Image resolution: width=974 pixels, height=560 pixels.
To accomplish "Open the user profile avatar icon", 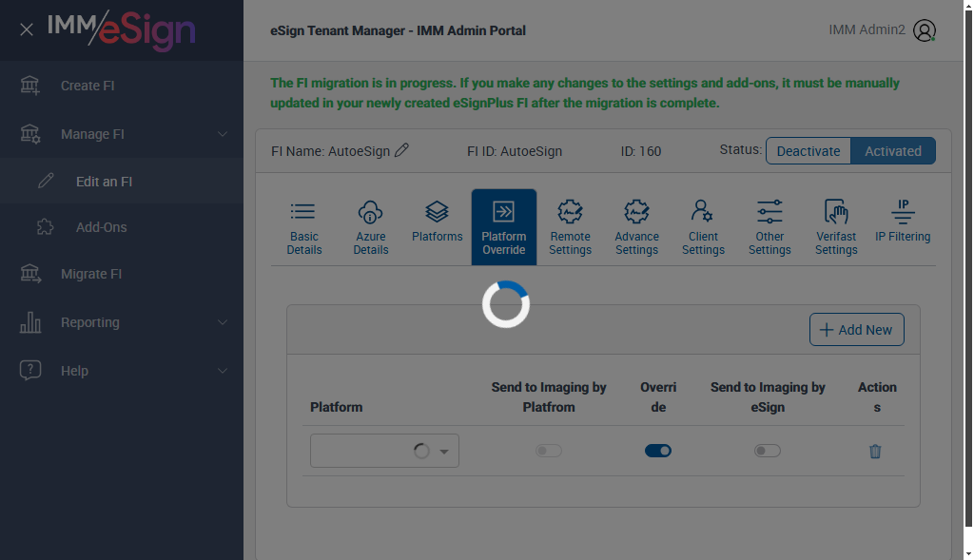I will 925,30.
